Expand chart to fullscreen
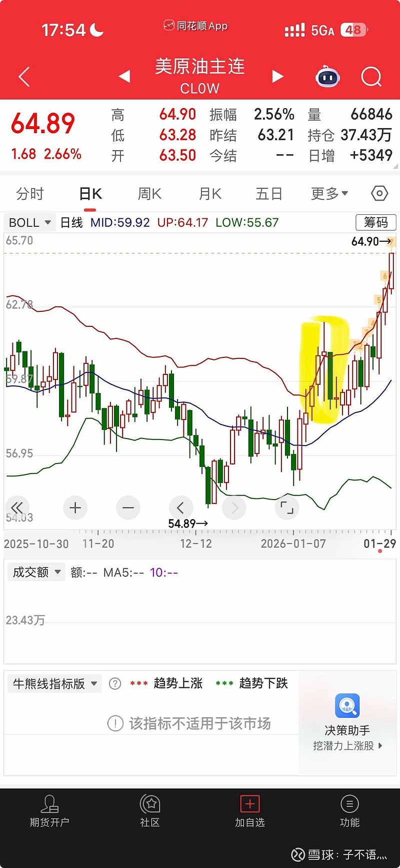 pyautogui.click(x=287, y=508)
